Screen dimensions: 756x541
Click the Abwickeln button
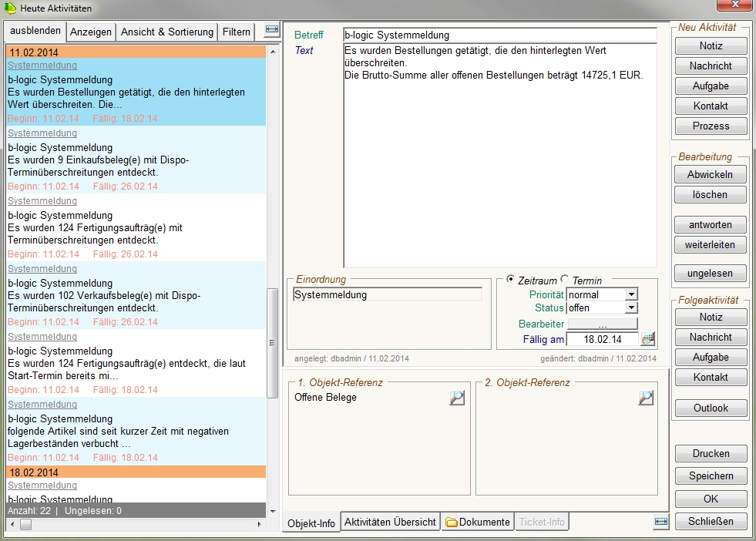(x=710, y=174)
